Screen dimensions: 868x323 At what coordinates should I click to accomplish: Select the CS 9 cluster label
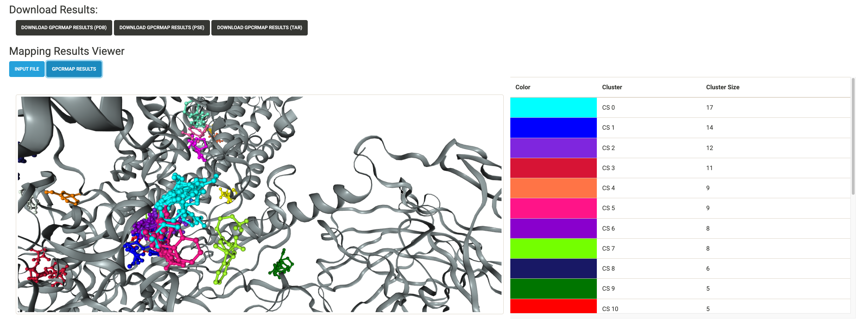click(608, 289)
